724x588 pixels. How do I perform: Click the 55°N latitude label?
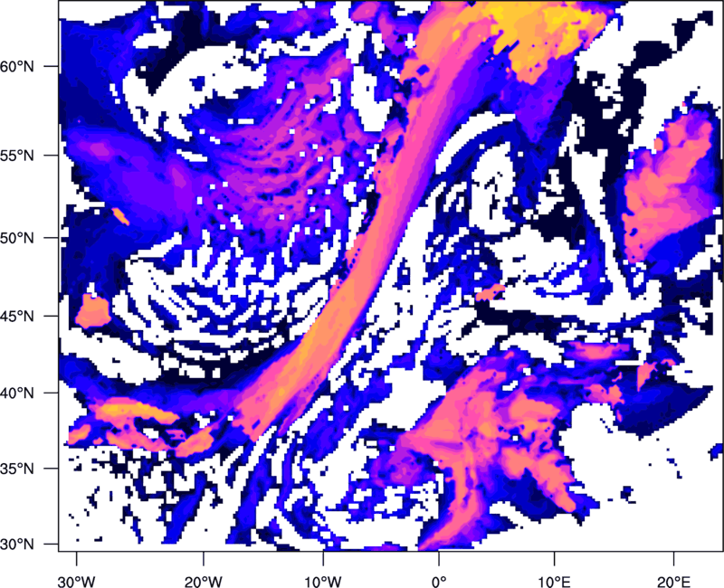tap(17, 156)
